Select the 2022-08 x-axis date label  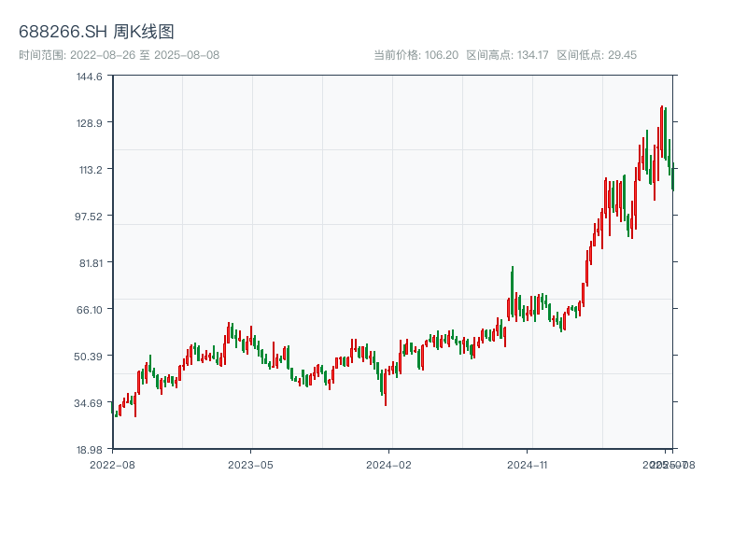pyautogui.click(x=112, y=464)
